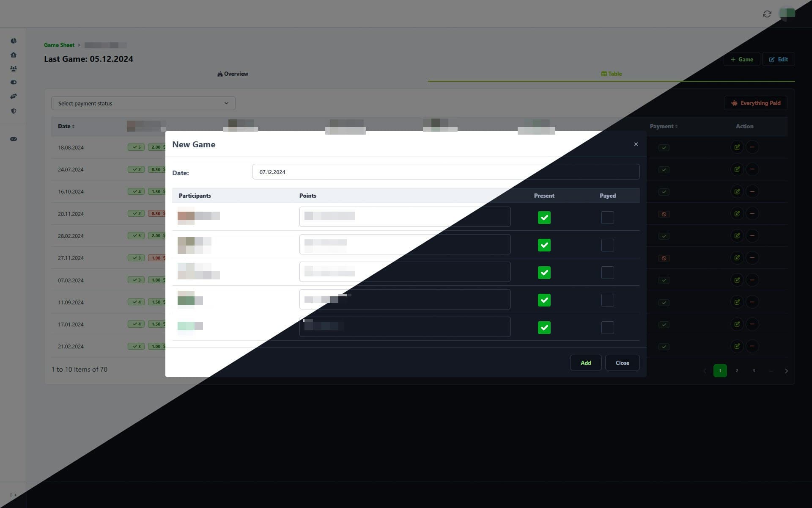Open the statistics pie chart sidebar icon
This screenshot has width=812, height=508.
click(x=14, y=41)
